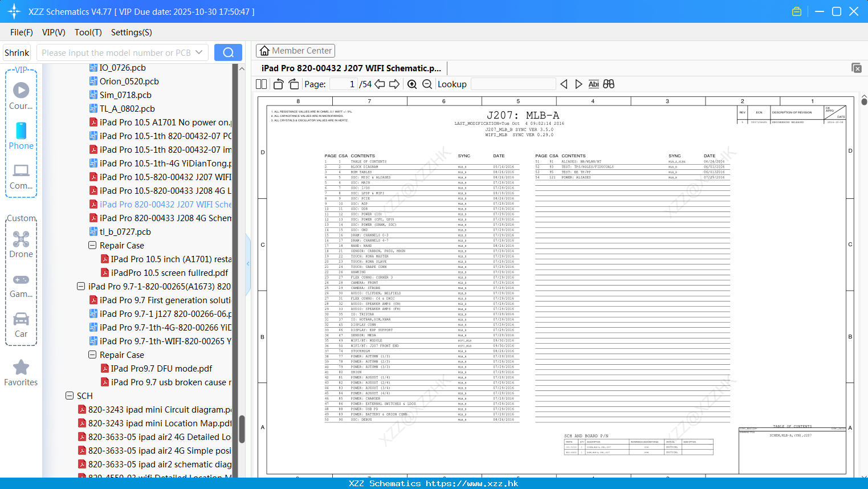Open 820-3633-05 ipad air2 4G Detailed file

pyautogui.click(x=154, y=437)
